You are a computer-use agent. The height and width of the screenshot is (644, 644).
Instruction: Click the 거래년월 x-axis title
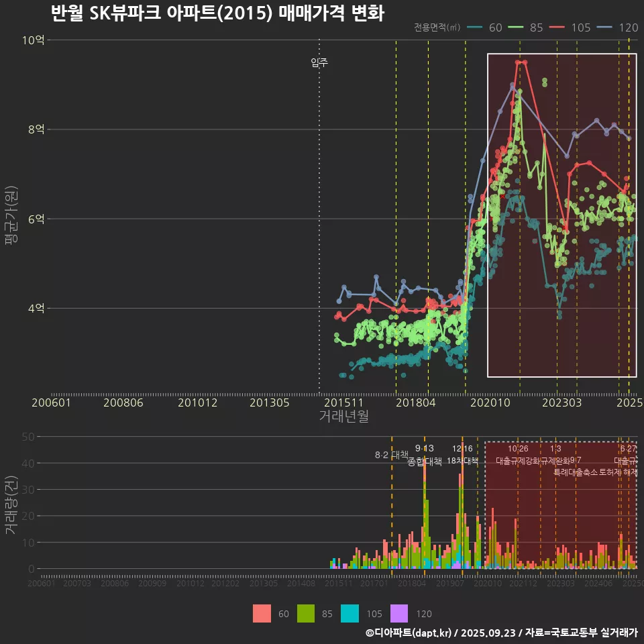point(343,417)
